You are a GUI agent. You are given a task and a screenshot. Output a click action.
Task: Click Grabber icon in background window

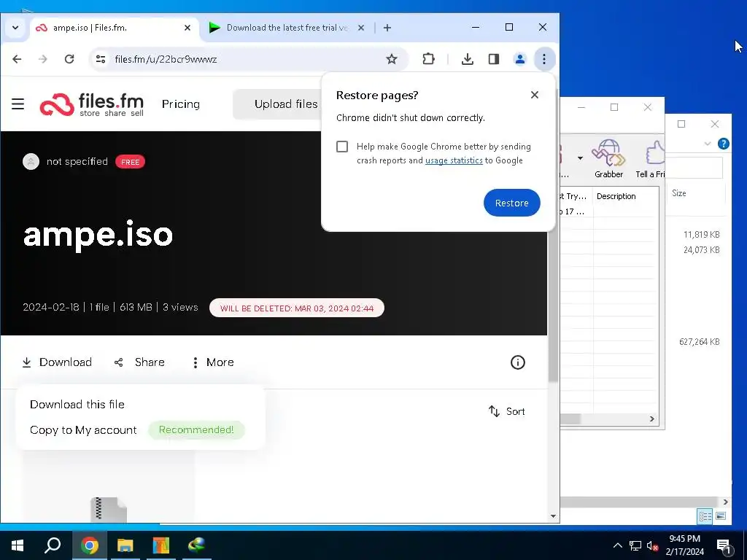coord(608,158)
